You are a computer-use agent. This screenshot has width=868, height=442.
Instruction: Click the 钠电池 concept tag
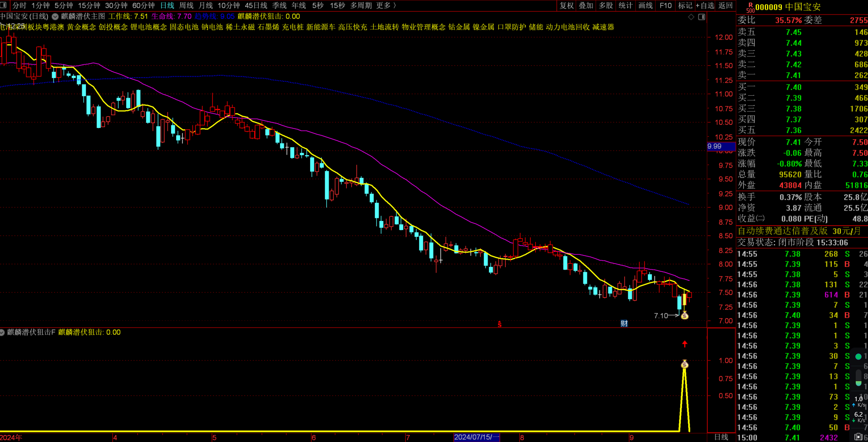tap(212, 27)
